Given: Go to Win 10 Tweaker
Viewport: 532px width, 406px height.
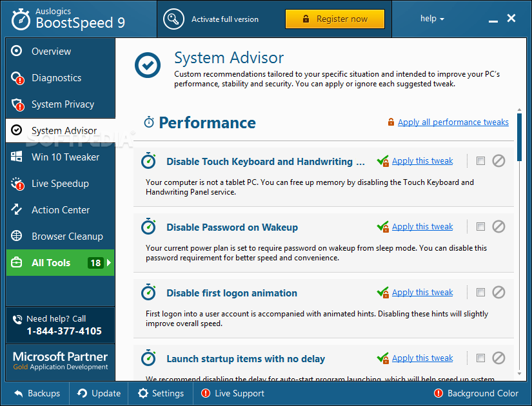Looking at the screenshot, I should (61, 157).
